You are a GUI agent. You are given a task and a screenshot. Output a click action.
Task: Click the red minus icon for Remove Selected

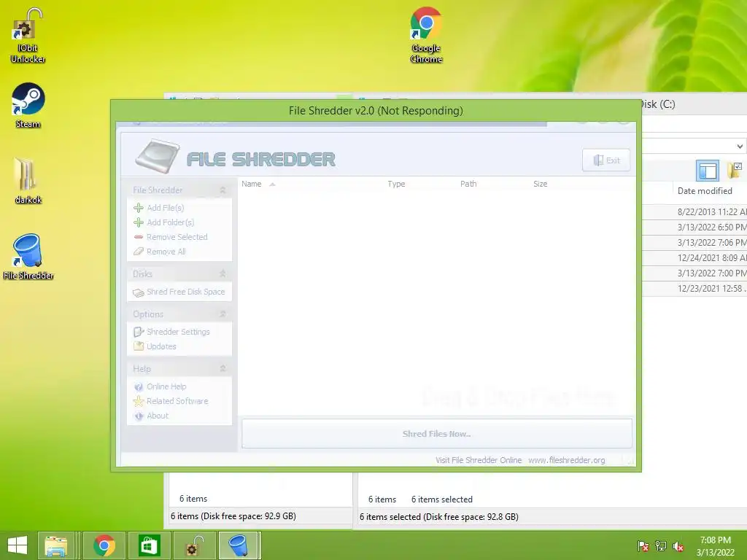pos(139,237)
